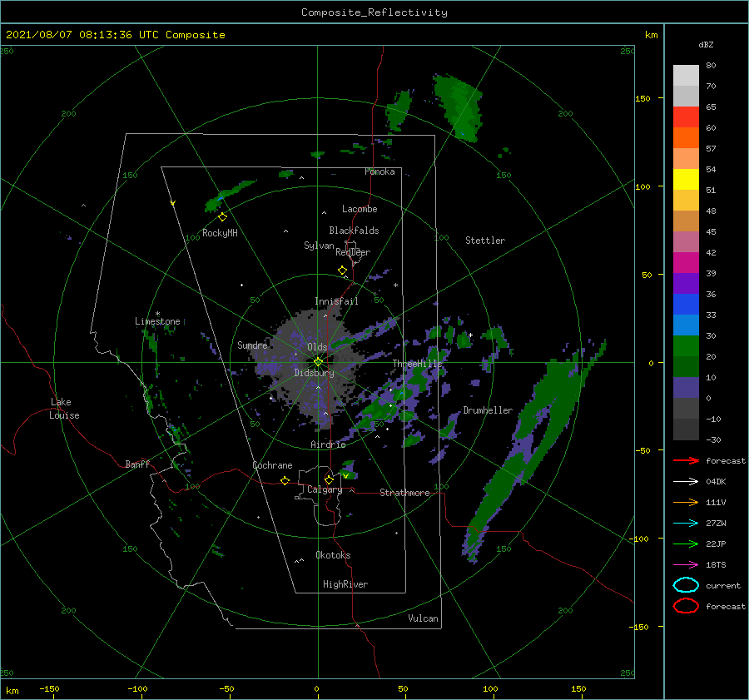Click the Olds town label
Image resolution: width=749 pixels, height=700 pixels.
pyautogui.click(x=317, y=347)
